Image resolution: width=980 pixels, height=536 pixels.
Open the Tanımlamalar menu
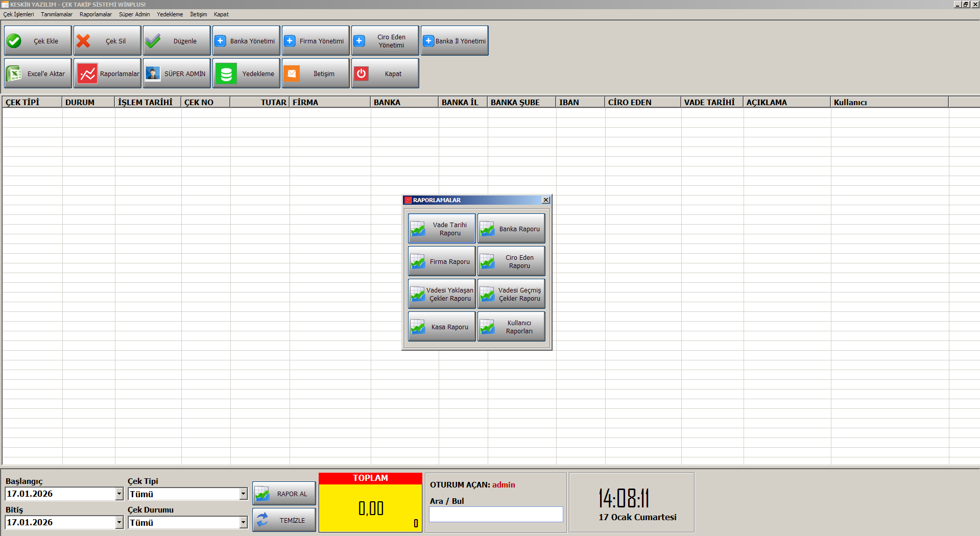click(x=57, y=14)
